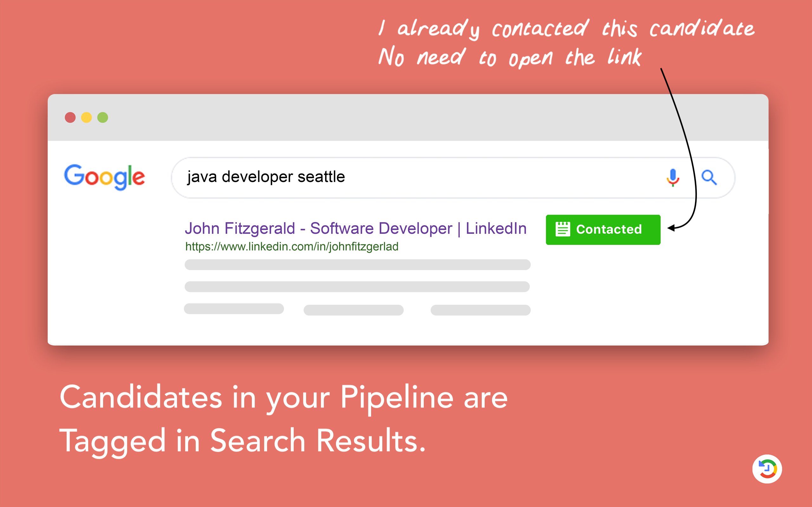
Task: Click the notepad icon inside Contacted tag
Action: point(563,229)
